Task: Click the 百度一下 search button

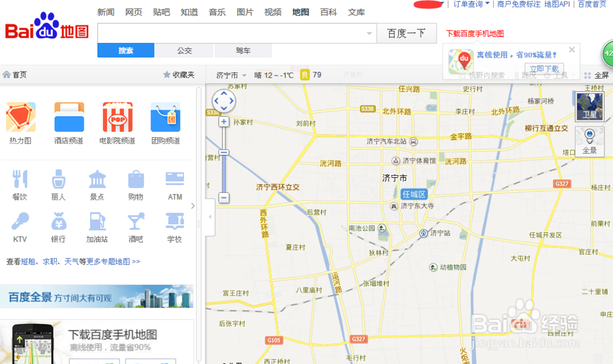Action: point(406,33)
